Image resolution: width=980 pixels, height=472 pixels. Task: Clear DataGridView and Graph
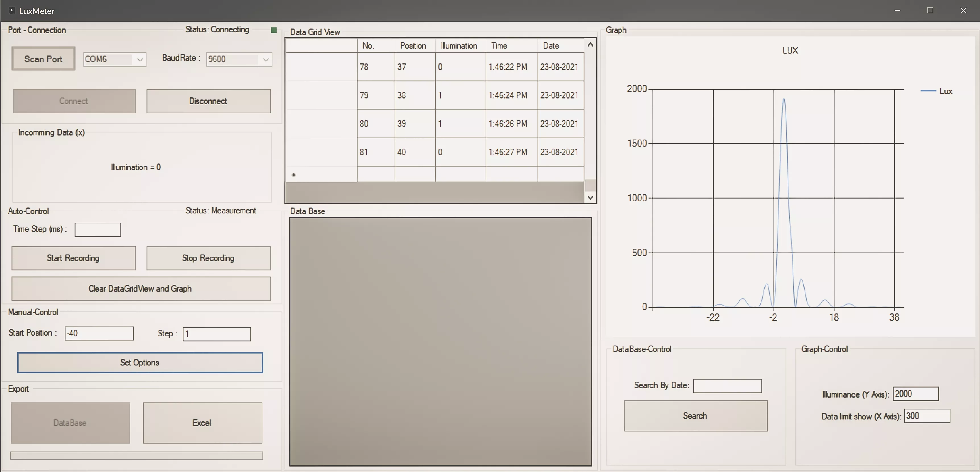[140, 289]
